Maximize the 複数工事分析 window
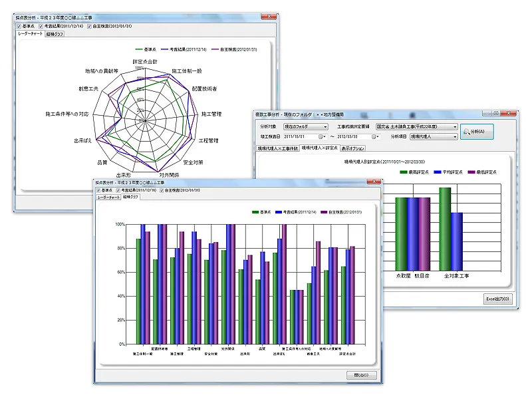Image resolution: width=532 pixels, height=399 pixels. click(x=495, y=113)
